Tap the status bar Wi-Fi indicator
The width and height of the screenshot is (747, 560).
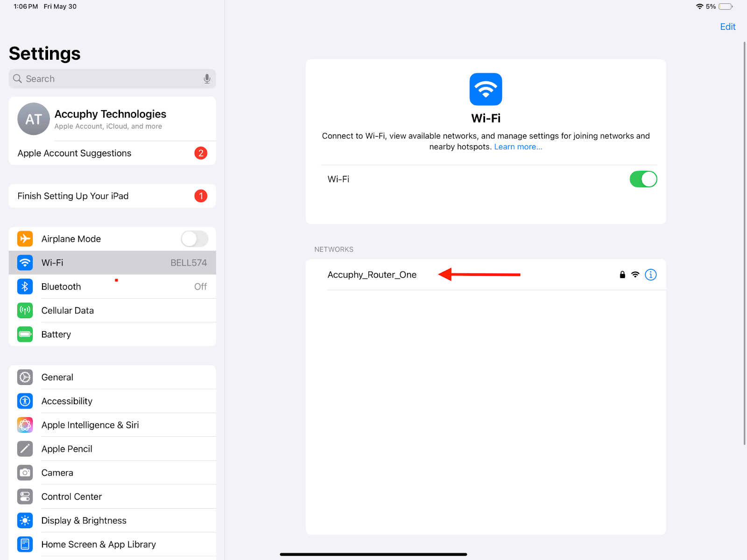click(699, 7)
